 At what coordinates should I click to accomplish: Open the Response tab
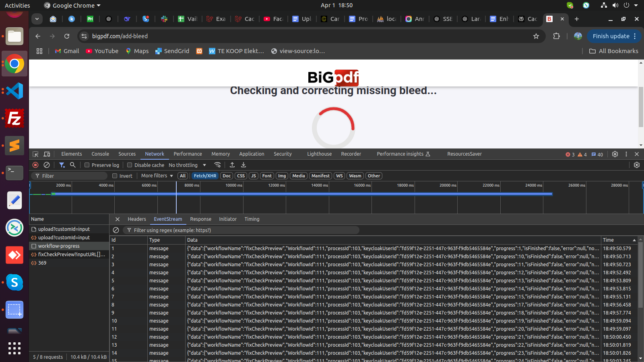point(200,219)
